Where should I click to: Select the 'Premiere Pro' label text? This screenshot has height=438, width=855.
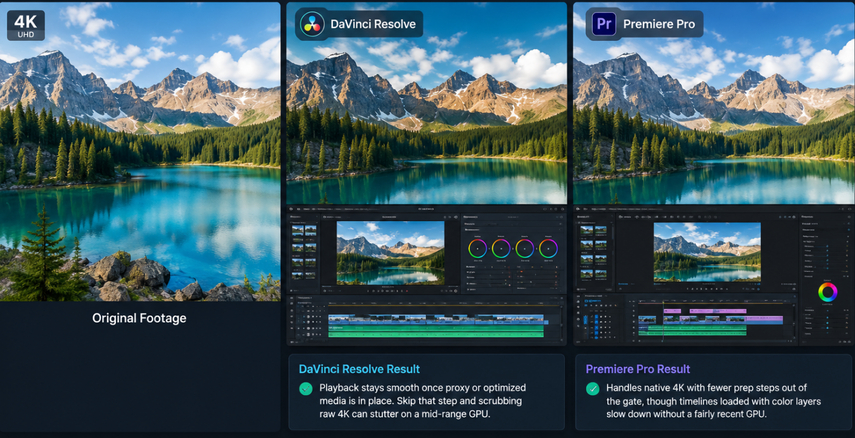pyautogui.click(x=659, y=24)
